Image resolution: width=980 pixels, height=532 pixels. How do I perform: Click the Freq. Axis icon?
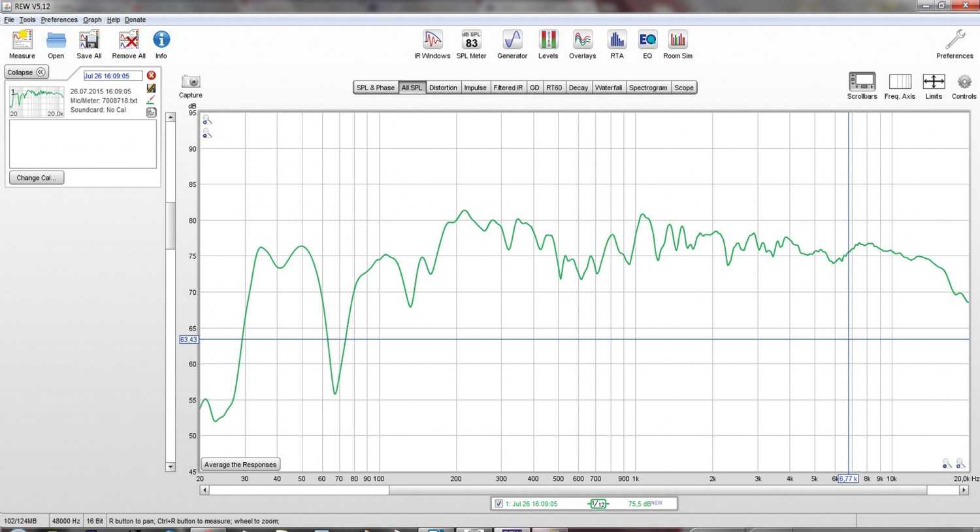[900, 82]
